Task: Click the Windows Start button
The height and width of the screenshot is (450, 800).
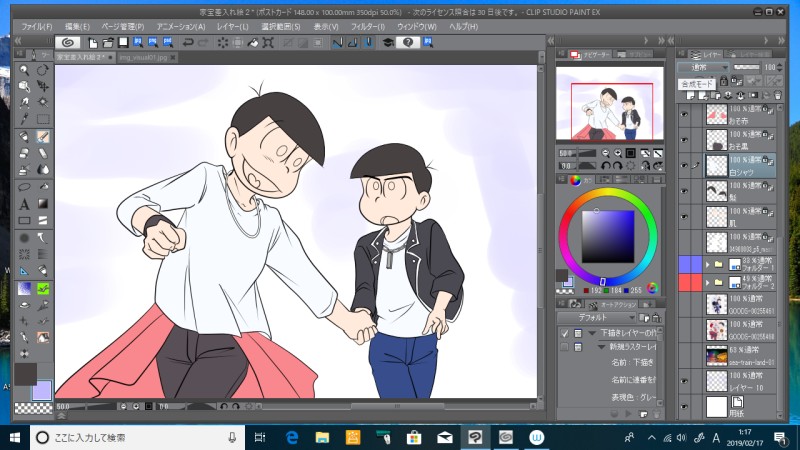Action: click(x=14, y=438)
